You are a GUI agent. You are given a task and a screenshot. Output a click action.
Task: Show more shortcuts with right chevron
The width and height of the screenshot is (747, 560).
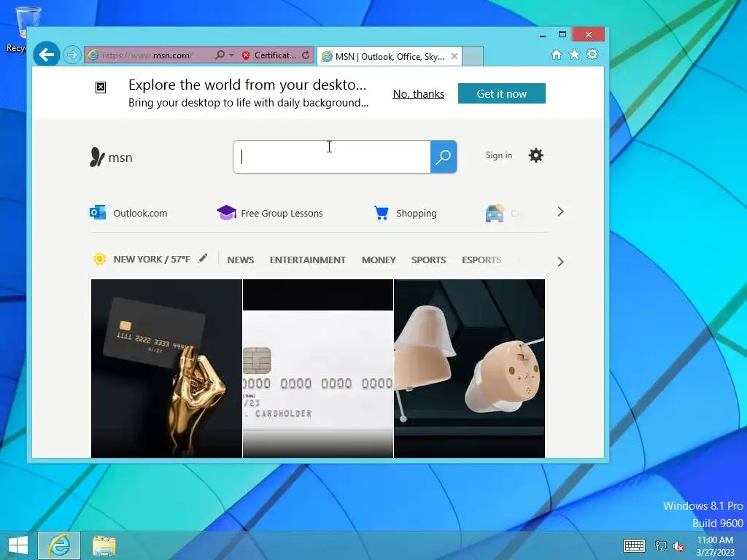click(x=560, y=212)
